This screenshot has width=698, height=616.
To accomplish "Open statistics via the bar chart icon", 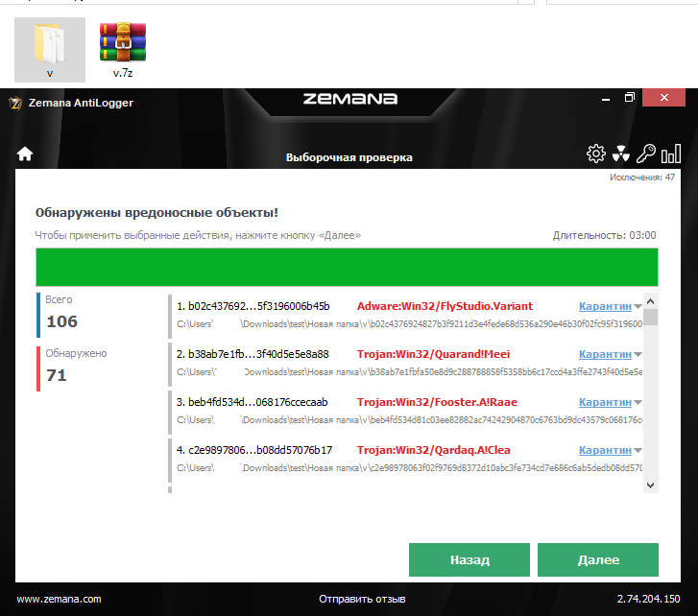I will pyautogui.click(x=671, y=154).
